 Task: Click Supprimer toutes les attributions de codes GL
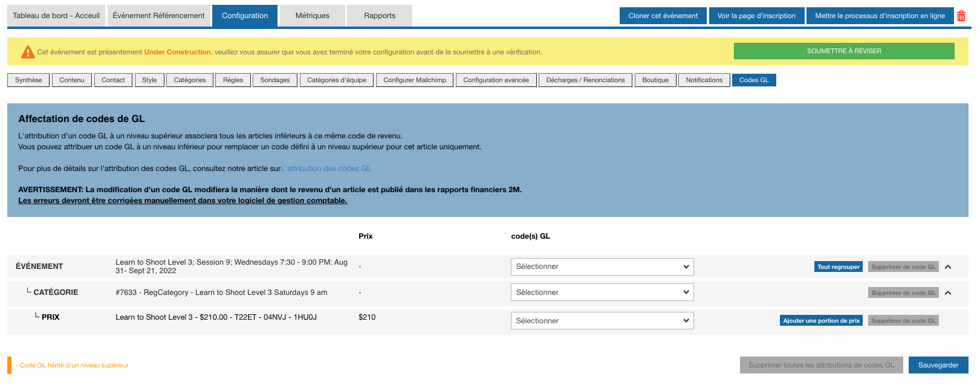pyautogui.click(x=820, y=365)
